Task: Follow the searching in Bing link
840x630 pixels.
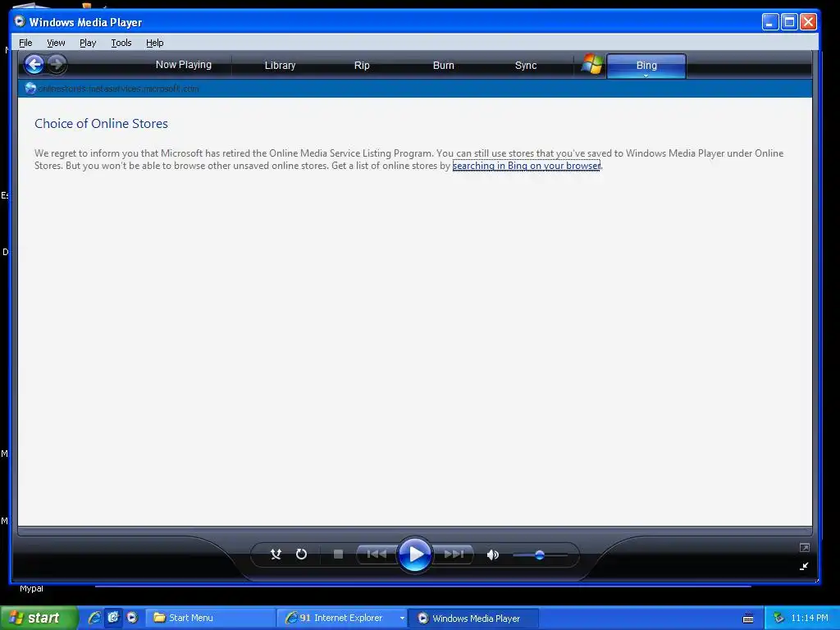Action: click(x=526, y=166)
